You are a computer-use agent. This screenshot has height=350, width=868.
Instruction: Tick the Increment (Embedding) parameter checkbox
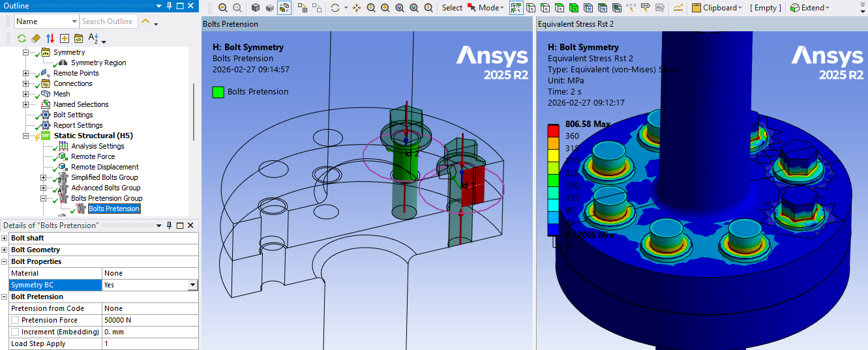[x=15, y=332]
